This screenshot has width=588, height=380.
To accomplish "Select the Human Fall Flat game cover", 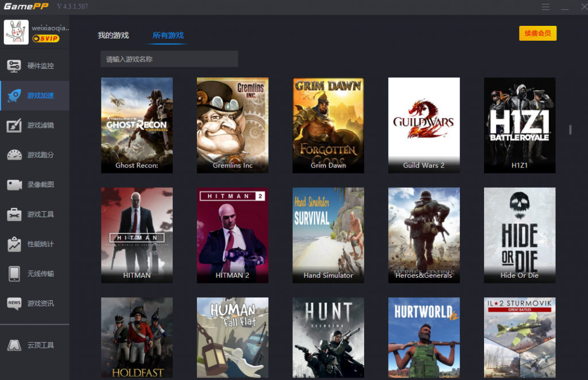I will point(233,338).
